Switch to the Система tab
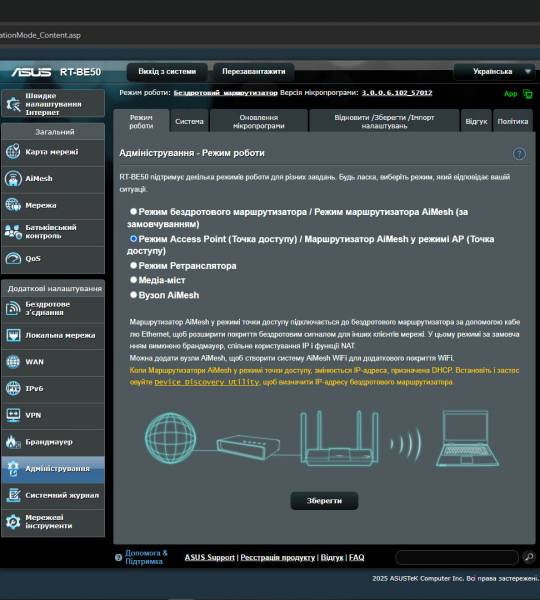Screen dimensions: 540x600 click(189, 121)
